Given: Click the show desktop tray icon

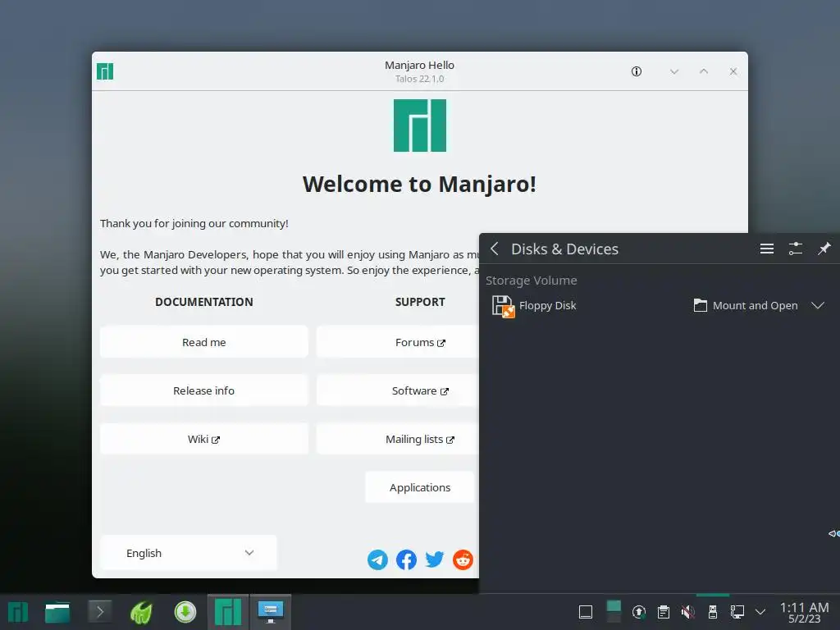Looking at the screenshot, I should tap(586, 612).
